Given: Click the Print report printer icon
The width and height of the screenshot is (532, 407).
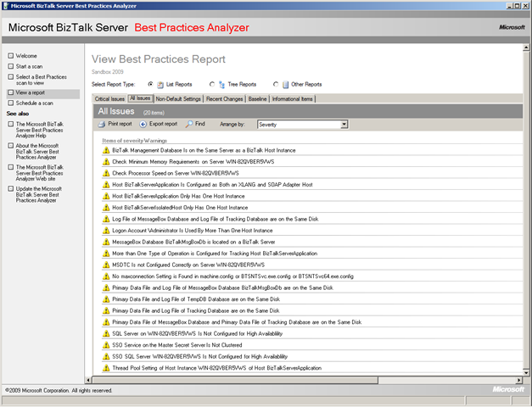Looking at the screenshot, I should point(102,124).
